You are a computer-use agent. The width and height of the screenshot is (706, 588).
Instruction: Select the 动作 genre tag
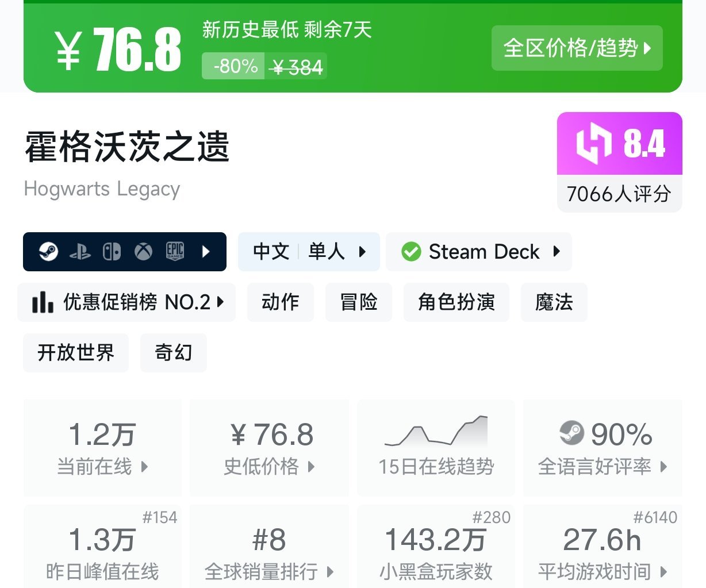[281, 302]
